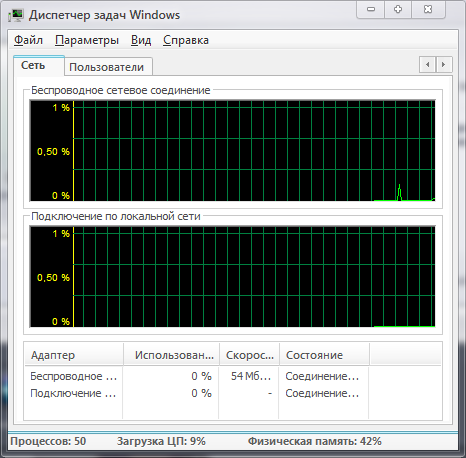Open the Файл menu
Image resolution: width=466 pixels, height=458 pixels.
(x=28, y=40)
